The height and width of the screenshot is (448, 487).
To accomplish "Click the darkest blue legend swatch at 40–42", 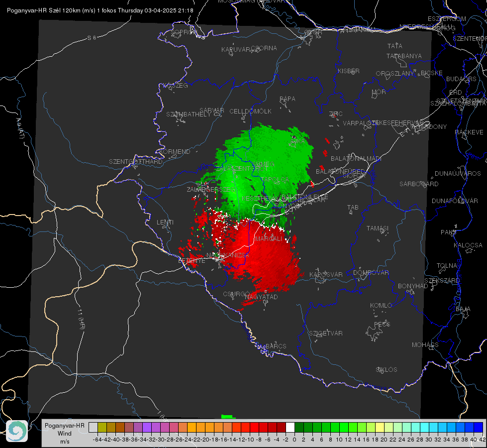I will tap(479, 427).
